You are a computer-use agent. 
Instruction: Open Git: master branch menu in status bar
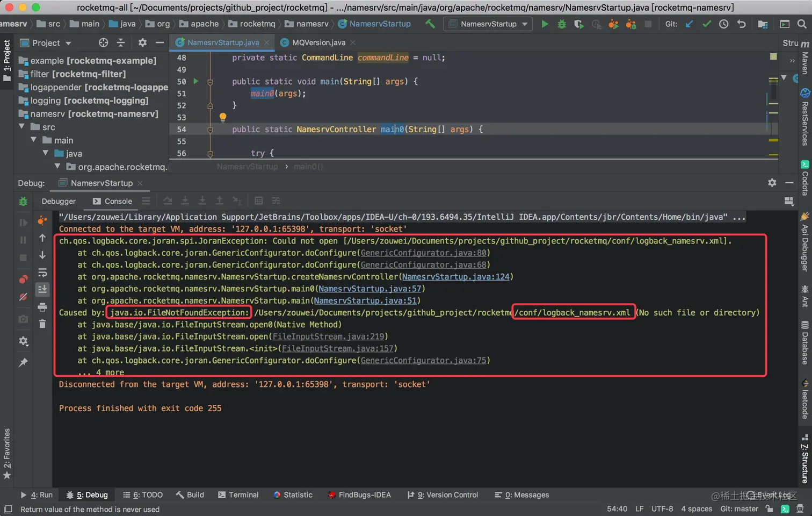[x=739, y=508]
